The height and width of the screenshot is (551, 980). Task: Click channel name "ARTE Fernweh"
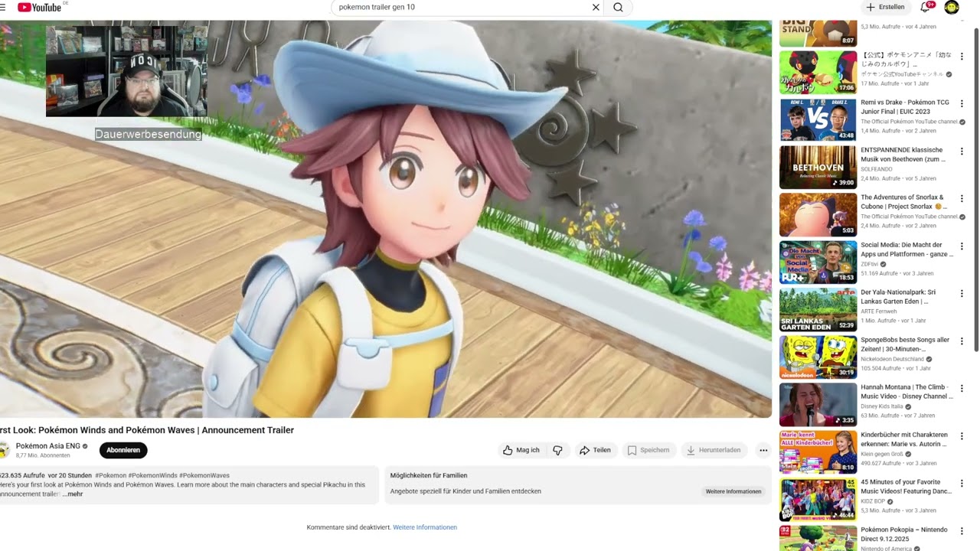pyautogui.click(x=877, y=311)
